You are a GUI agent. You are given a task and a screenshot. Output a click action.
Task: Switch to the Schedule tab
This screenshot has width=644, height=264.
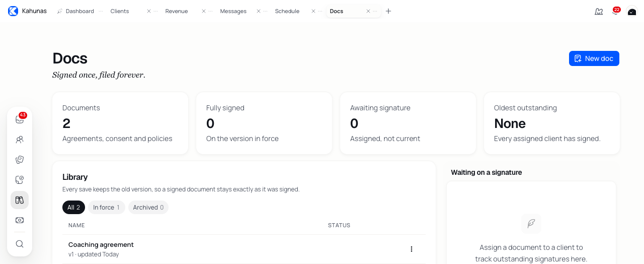(287, 11)
